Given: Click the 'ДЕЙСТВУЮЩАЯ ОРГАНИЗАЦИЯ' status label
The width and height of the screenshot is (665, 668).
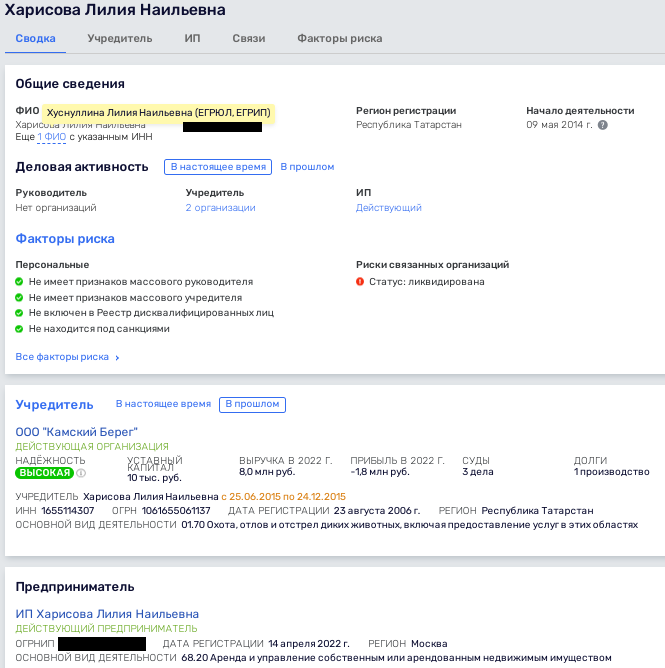Looking at the screenshot, I should tap(92, 446).
